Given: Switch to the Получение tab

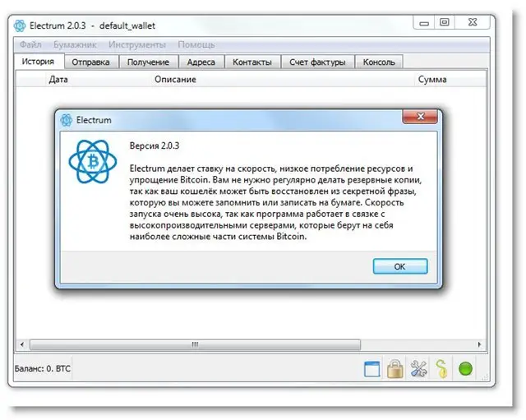Looking at the screenshot, I should tap(148, 62).
